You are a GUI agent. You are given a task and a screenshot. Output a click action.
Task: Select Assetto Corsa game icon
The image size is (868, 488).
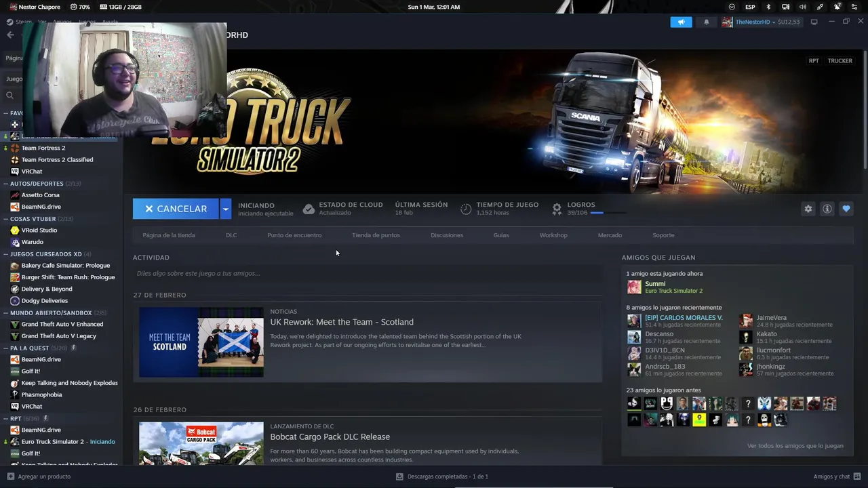[x=15, y=195]
